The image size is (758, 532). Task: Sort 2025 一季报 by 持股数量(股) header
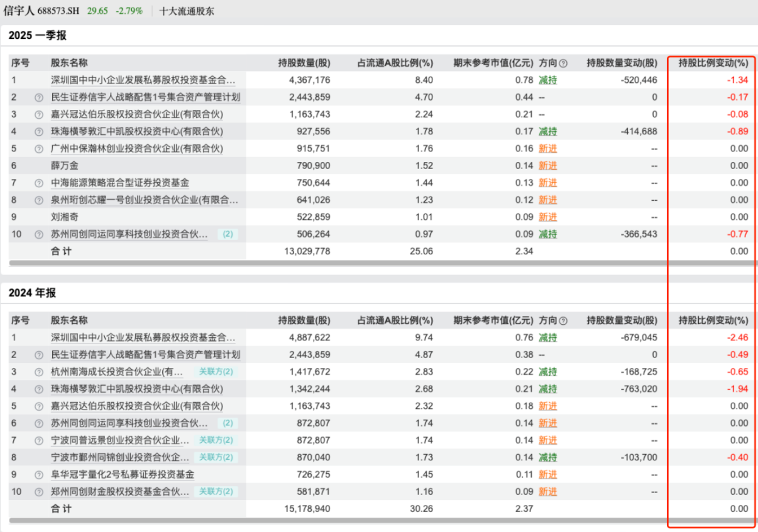coord(304,63)
